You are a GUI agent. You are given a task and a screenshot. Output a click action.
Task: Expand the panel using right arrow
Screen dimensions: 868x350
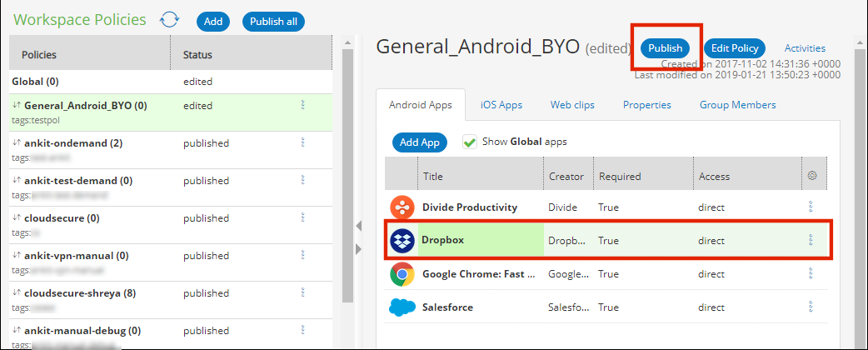click(359, 248)
